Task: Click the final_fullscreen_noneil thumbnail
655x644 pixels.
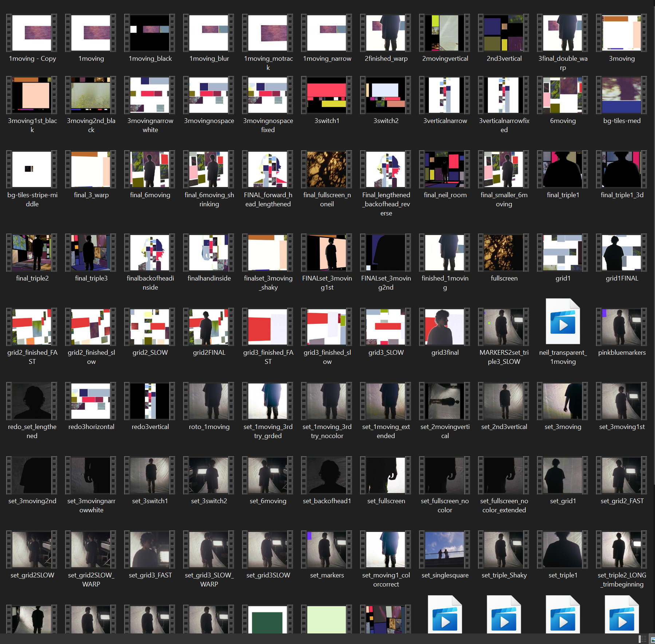Action: [327, 169]
